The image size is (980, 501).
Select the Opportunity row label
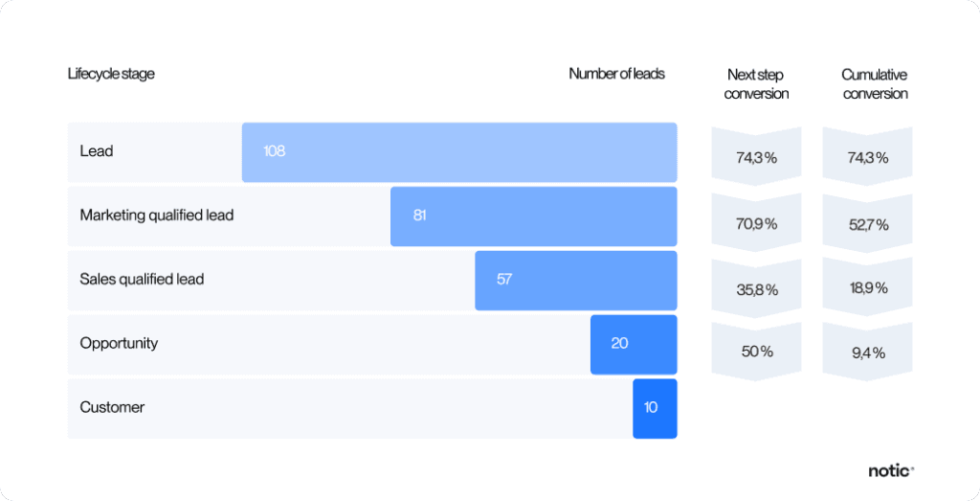(119, 344)
